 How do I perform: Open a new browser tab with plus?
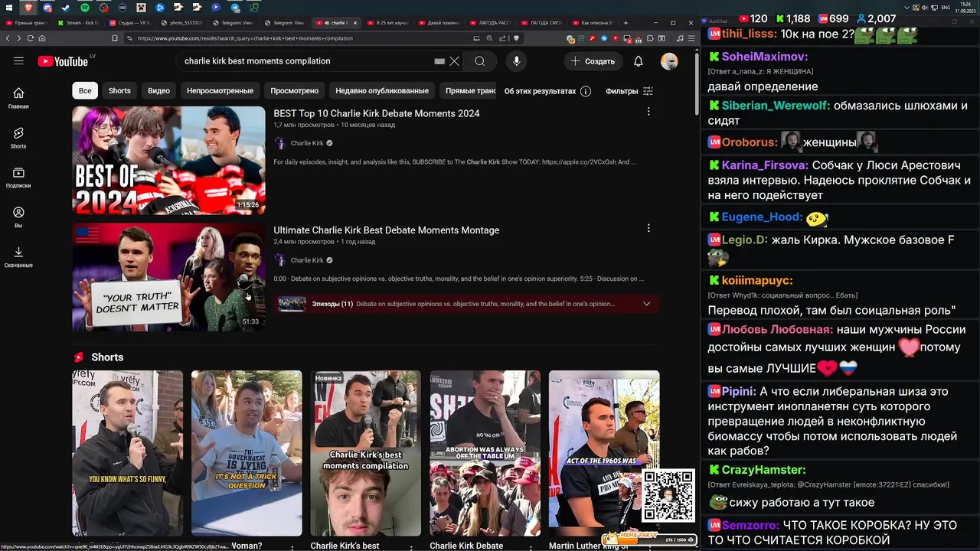click(x=626, y=23)
